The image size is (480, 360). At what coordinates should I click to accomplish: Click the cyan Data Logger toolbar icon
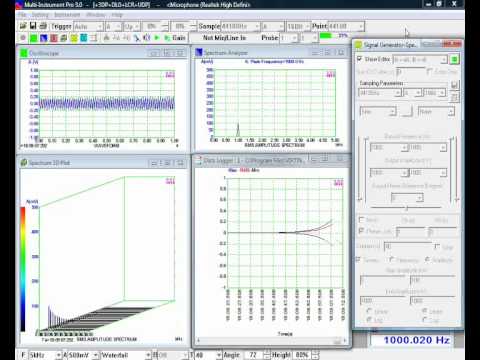(84, 38)
